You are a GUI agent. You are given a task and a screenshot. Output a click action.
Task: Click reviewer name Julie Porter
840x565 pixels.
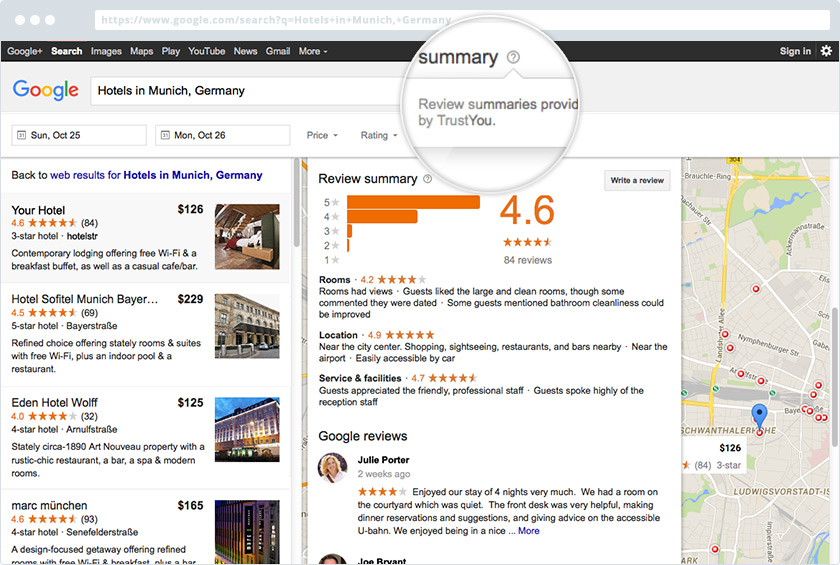point(383,459)
